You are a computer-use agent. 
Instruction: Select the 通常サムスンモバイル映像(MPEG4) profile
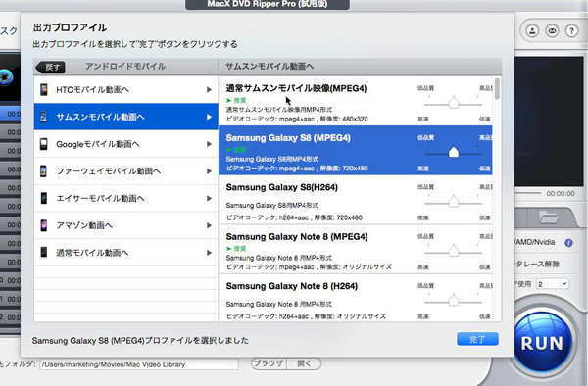point(355,101)
